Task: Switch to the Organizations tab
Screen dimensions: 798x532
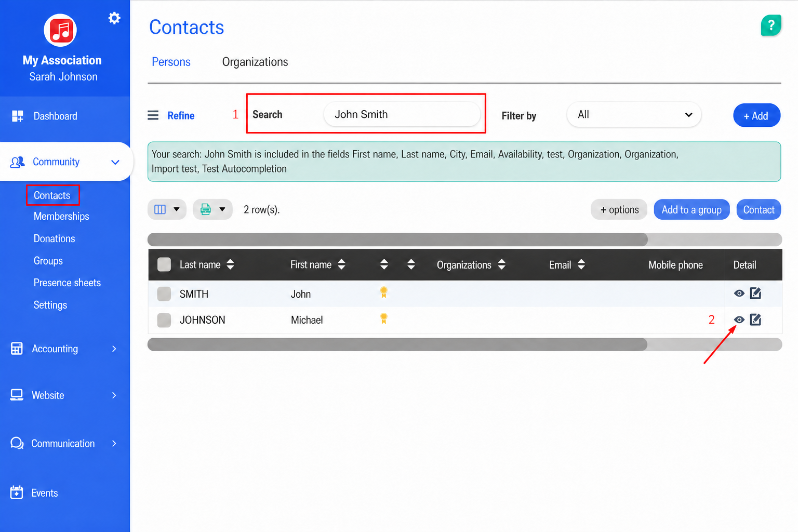Action: (x=255, y=62)
